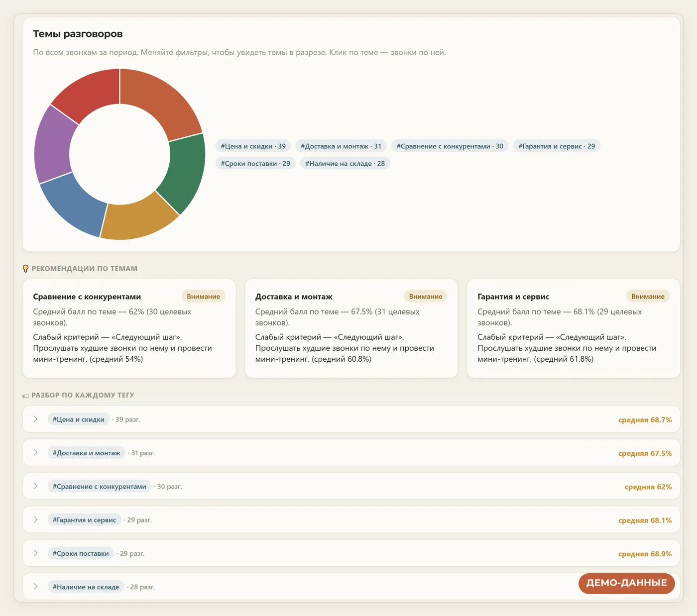Screen dimensions: 697x616
Task: Expand the #Цена и скидки row chevron
Action: pos(35,419)
